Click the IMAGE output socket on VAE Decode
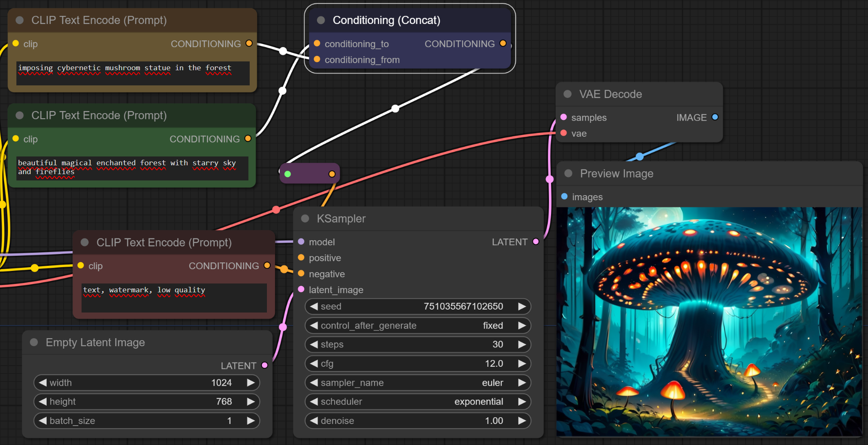 (x=715, y=117)
